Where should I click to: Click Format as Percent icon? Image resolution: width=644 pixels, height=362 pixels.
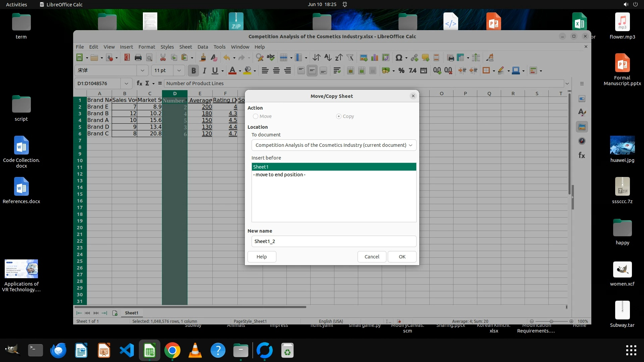tap(401, 70)
